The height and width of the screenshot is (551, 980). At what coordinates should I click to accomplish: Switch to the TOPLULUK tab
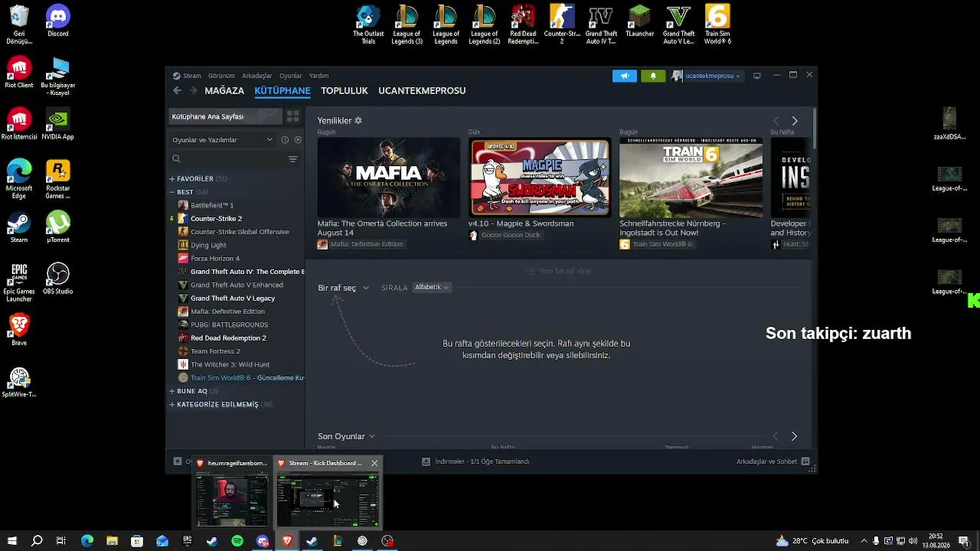click(345, 90)
